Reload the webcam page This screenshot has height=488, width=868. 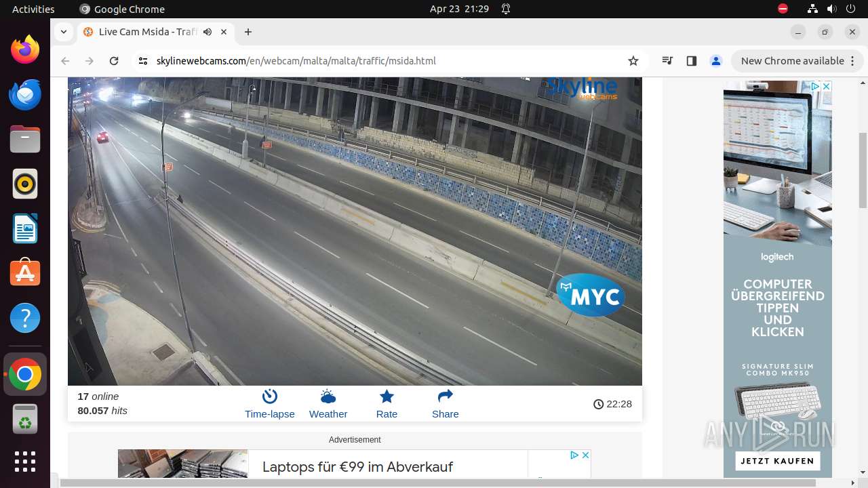pyautogui.click(x=114, y=61)
